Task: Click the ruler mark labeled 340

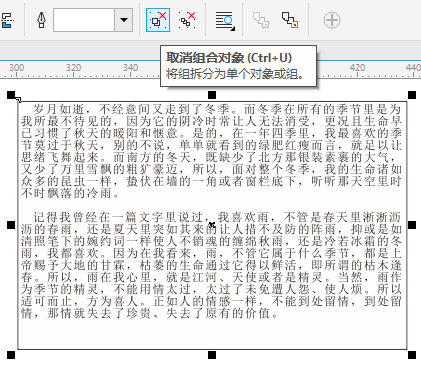Action: point(130,68)
